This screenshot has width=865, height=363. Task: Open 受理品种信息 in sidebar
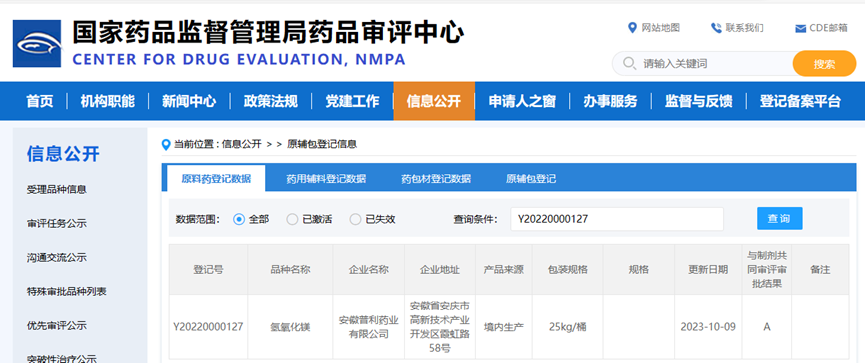coord(57,189)
